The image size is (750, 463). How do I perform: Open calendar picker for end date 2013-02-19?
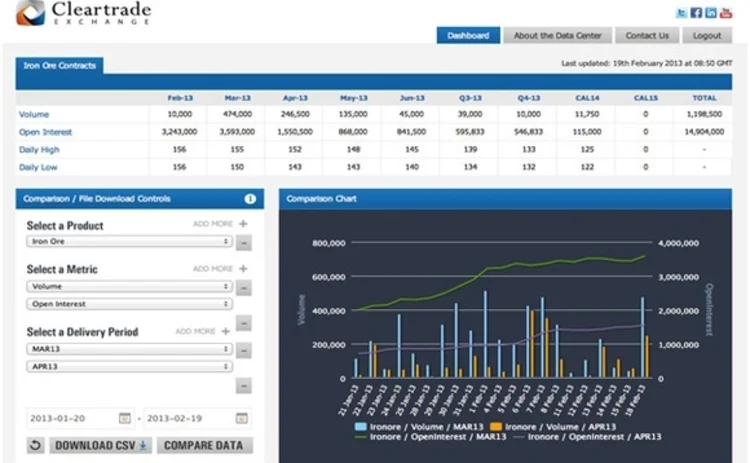(x=242, y=418)
